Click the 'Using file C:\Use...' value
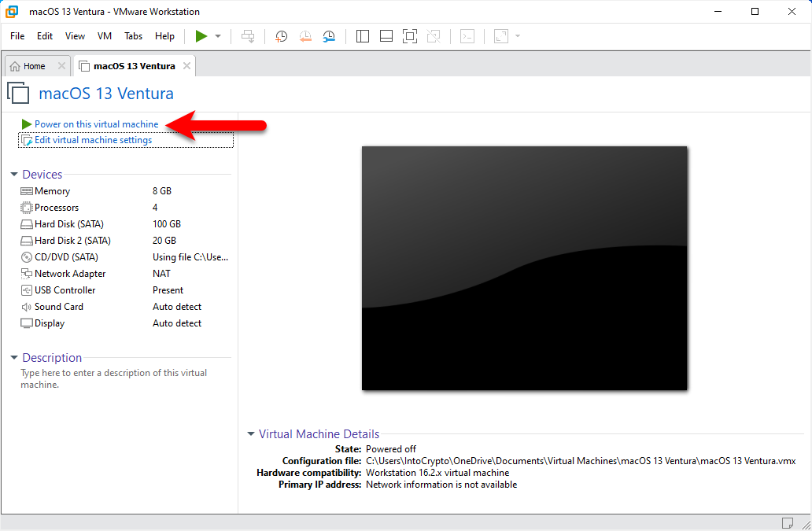This screenshot has height=531, width=812. click(x=190, y=257)
